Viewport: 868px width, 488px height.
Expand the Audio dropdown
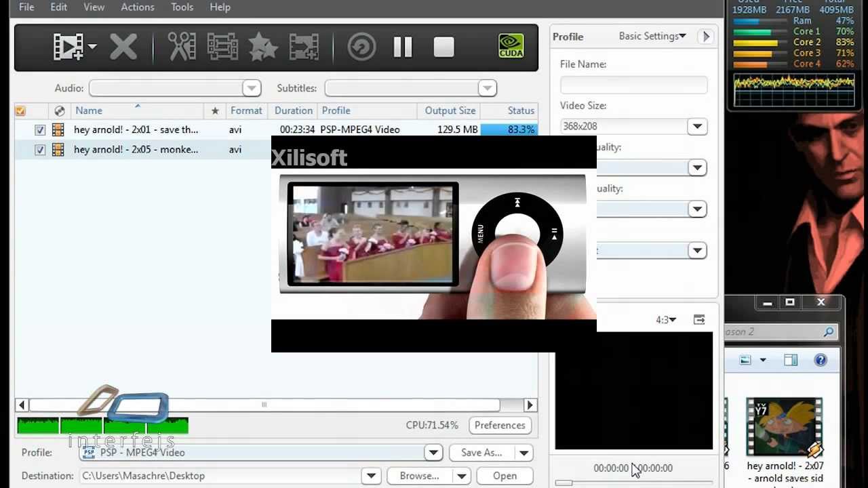pyautogui.click(x=252, y=88)
